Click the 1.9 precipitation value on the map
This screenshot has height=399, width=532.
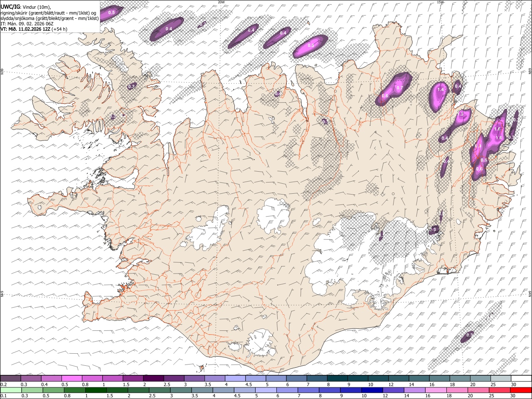pyautogui.click(x=478, y=146)
